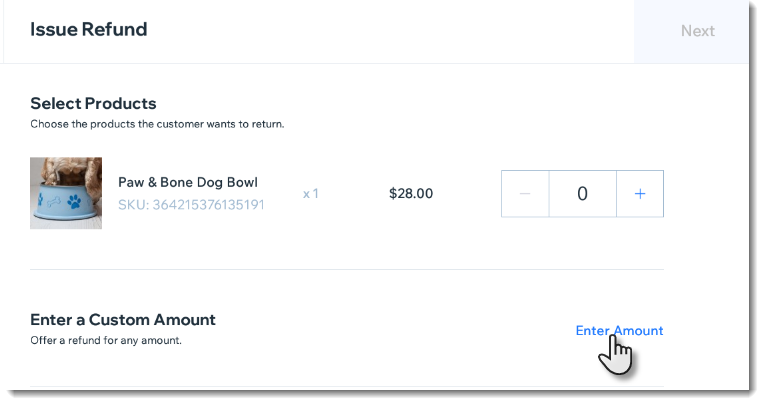Click the plus icon to increase refund quantity
This screenshot has height=405, width=764.
coord(640,193)
